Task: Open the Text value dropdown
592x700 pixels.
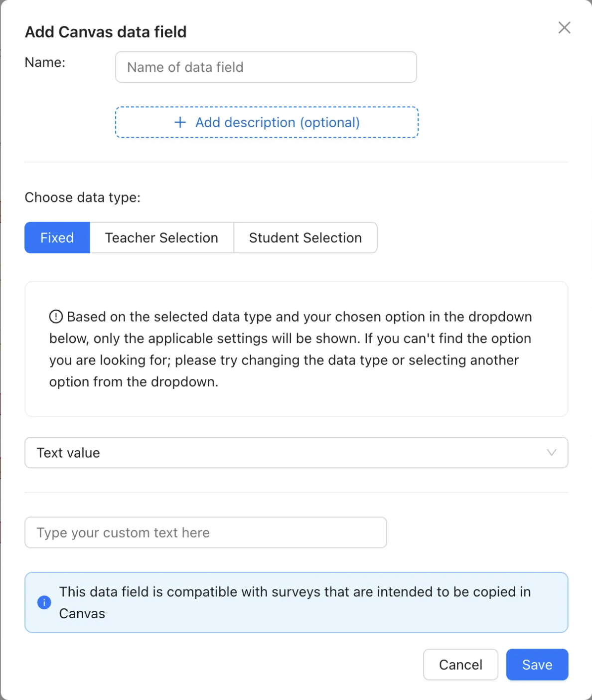Action: click(296, 453)
